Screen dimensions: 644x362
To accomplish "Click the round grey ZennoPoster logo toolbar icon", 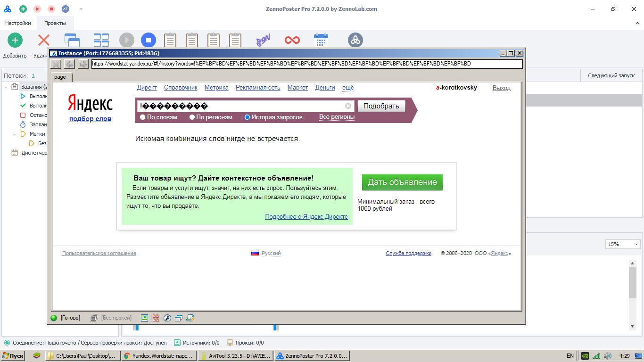I will point(355,40).
